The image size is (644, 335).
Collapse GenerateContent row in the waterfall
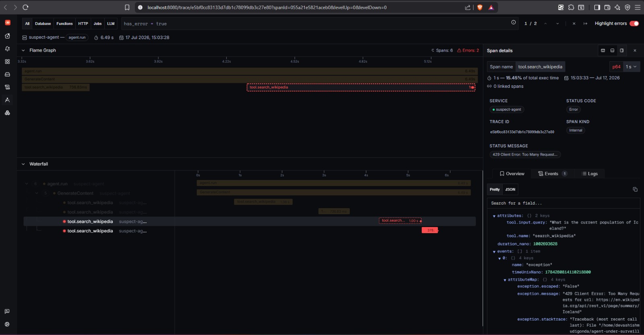(x=37, y=193)
